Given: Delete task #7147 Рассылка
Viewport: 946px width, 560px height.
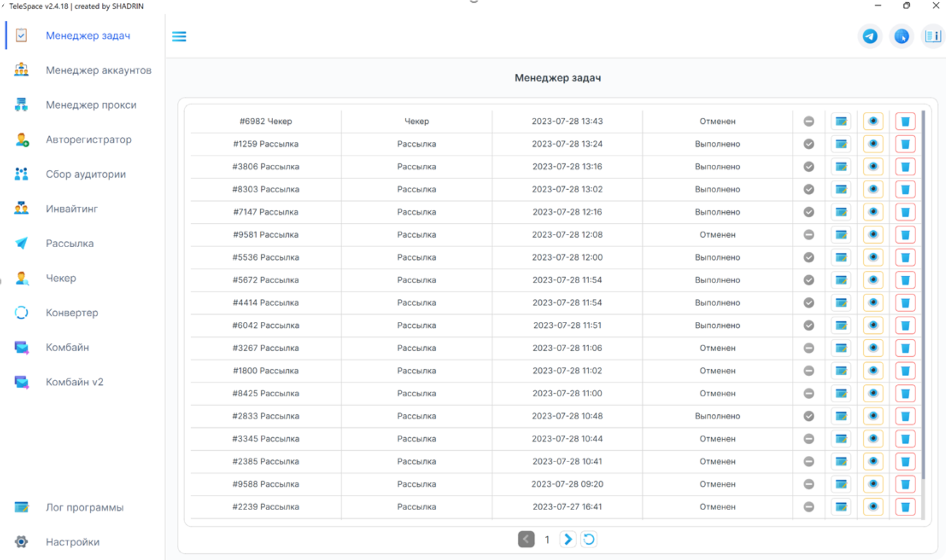Looking at the screenshot, I should coord(905,212).
